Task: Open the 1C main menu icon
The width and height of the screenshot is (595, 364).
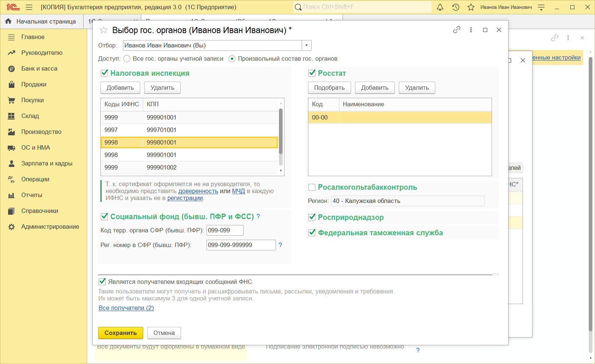Action: [x=13, y=7]
